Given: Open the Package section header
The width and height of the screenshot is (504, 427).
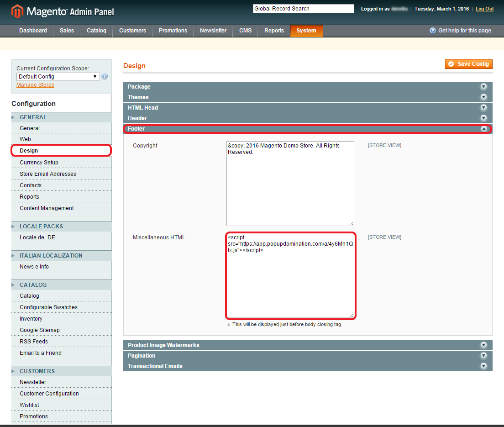Looking at the screenshot, I should coord(308,86).
